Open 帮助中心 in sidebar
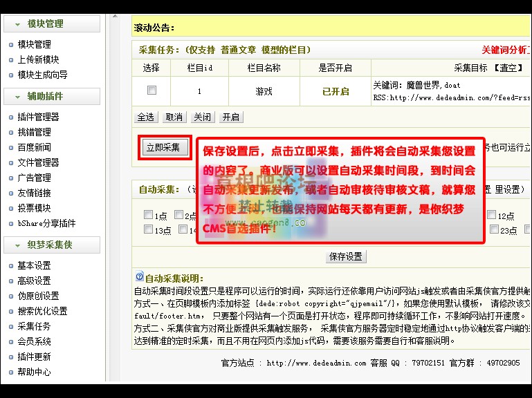 tap(35, 372)
